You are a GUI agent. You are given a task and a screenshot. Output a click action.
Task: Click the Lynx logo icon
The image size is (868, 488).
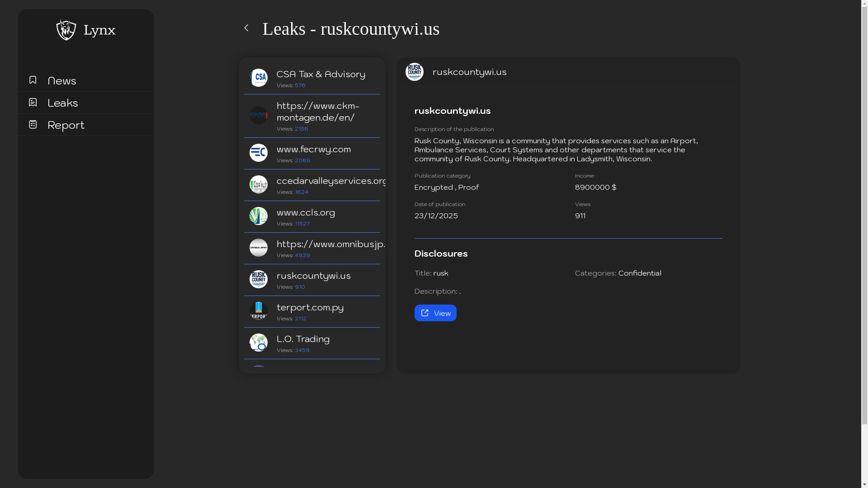[x=66, y=30]
